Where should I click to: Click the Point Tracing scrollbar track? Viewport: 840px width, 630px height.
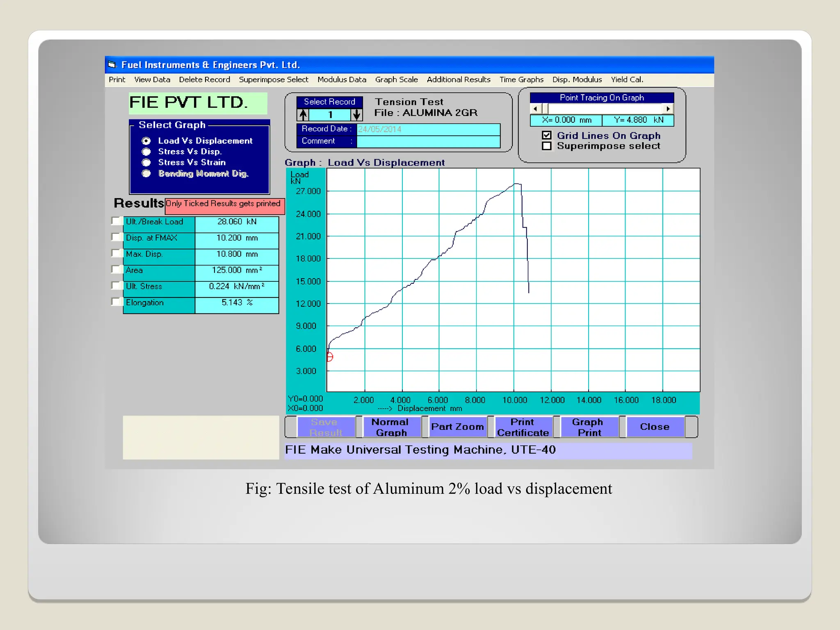click(605, 109)
